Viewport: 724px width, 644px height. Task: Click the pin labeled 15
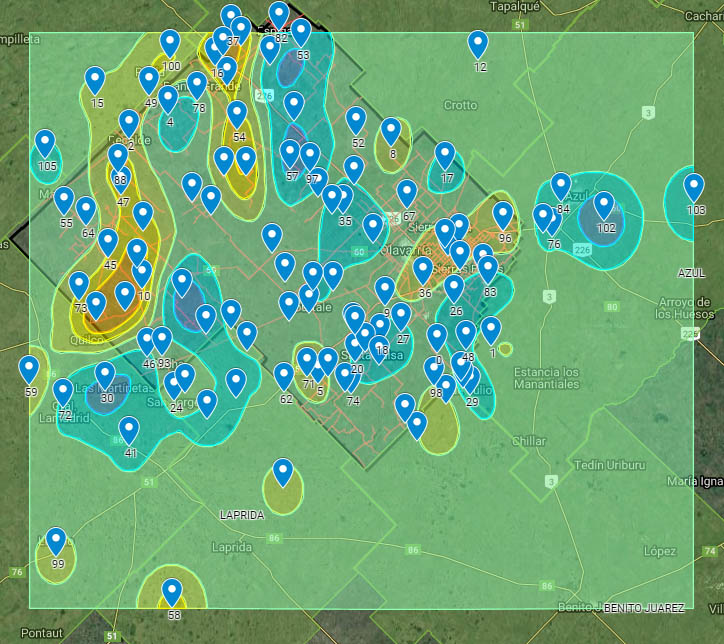point(95,81)
